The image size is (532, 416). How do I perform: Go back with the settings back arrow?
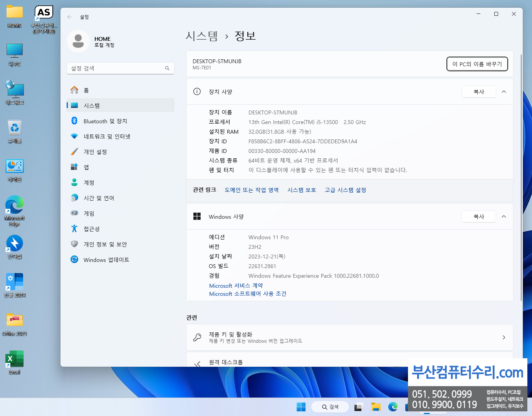coord(70,17)
